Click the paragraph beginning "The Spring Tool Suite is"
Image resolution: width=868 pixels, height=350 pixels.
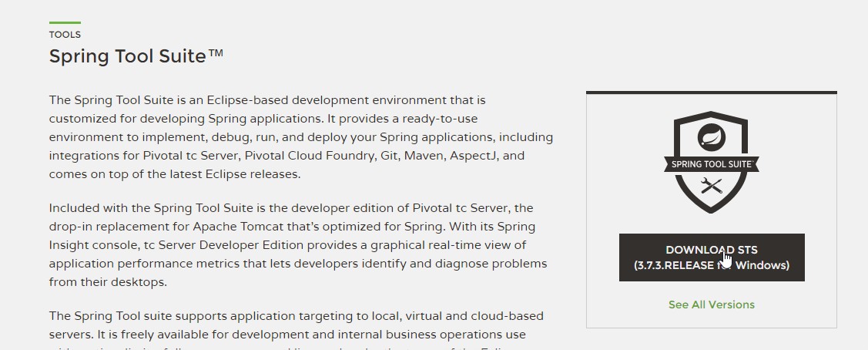coord(300,136)
